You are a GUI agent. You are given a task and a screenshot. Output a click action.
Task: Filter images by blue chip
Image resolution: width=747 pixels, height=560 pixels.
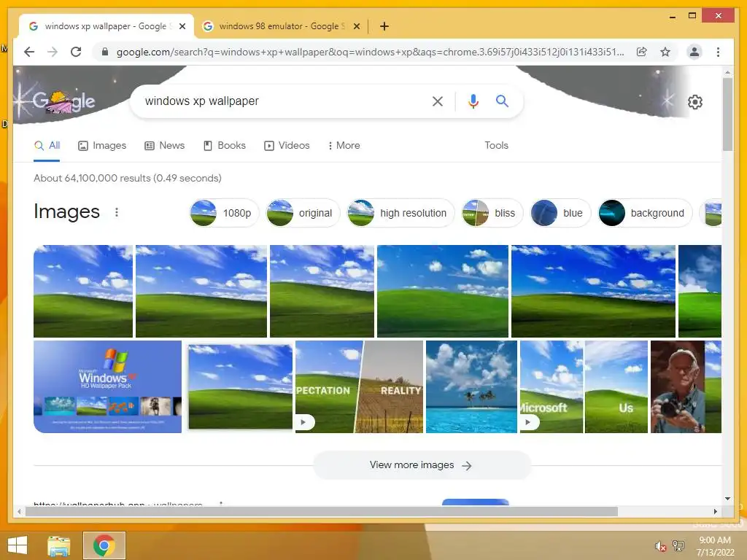[x=560, y=213]
